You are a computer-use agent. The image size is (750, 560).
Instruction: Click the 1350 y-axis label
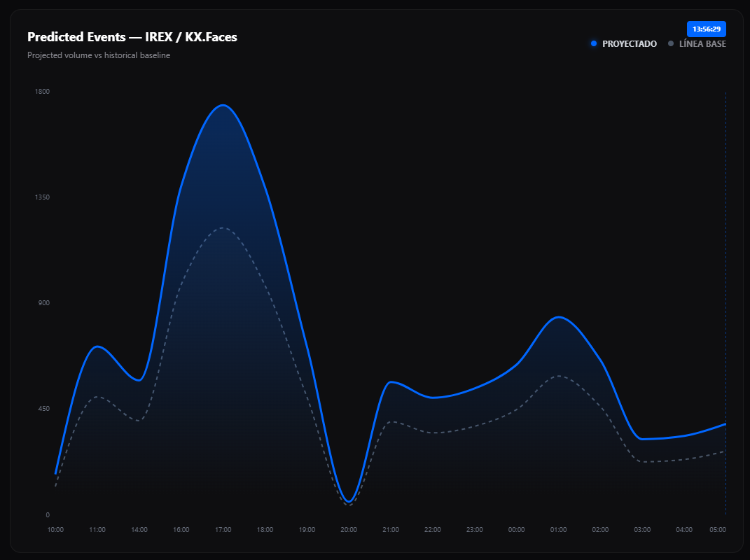point(42,197)
